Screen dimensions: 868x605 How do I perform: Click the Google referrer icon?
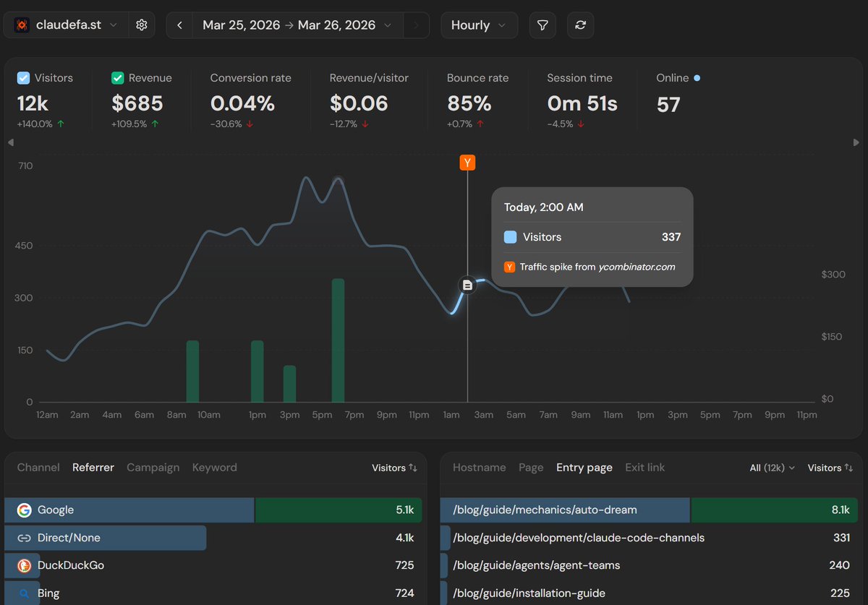click(x=24, y=510)
